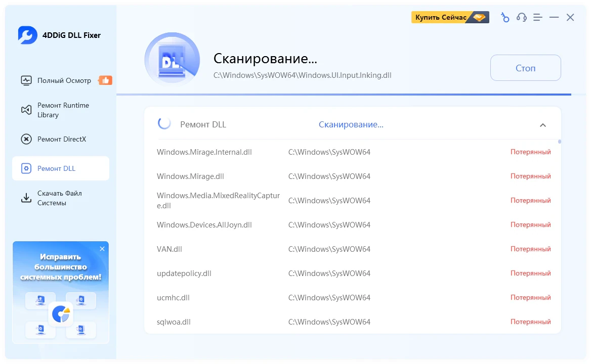
Task: Go to Скачать Файл Системы section
Action: [x=61, y=198]
